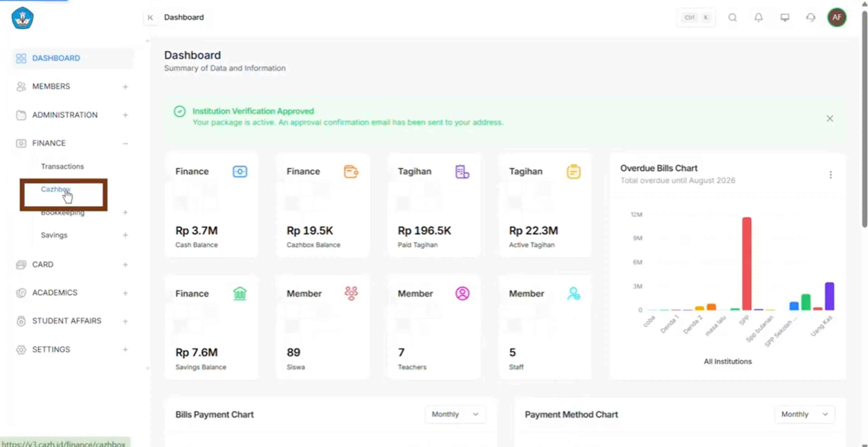Open notifications bell icon
This screenshot has width=868, height=447.
click(759, 18)
